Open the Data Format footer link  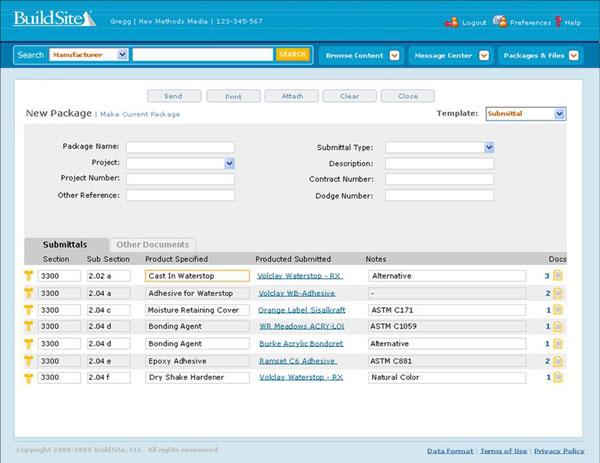point(450,451)
